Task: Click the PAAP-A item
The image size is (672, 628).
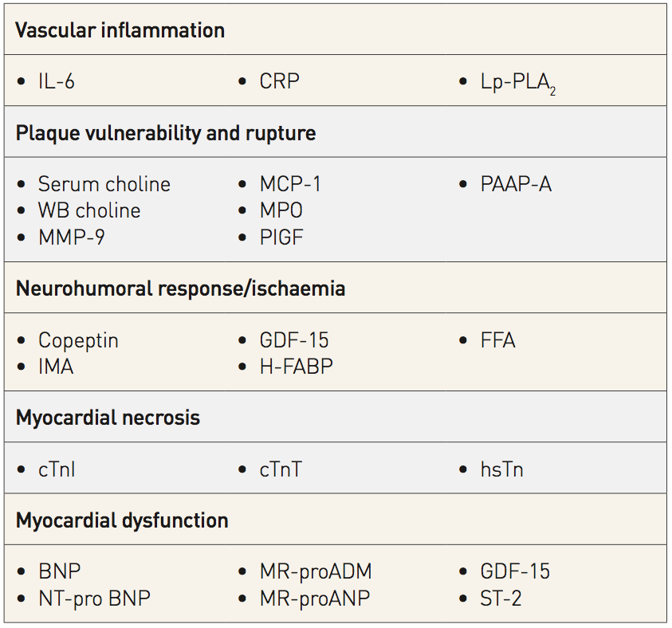Action: 516,184
